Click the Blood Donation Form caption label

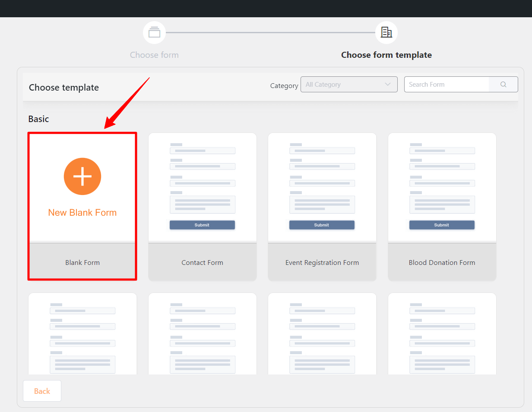click(442, 262)
